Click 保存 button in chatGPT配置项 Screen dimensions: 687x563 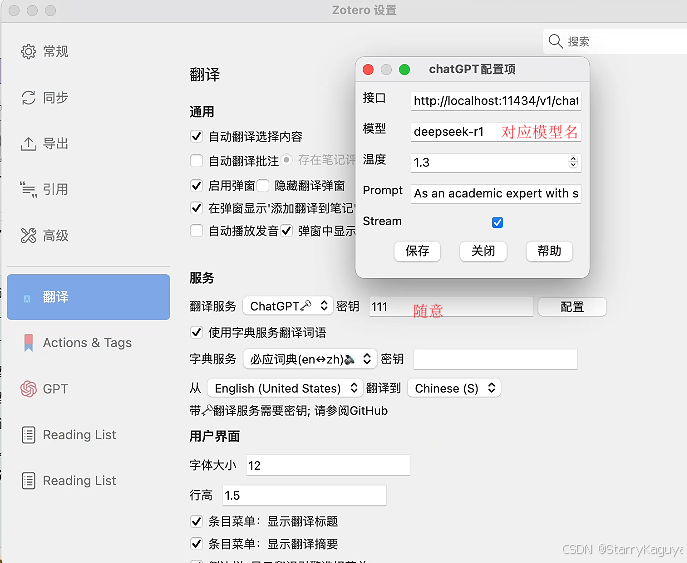(417, 251)
